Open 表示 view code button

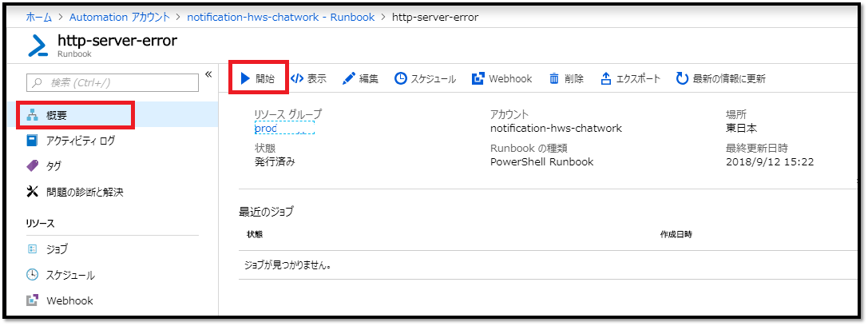click(x=308, y=78)
